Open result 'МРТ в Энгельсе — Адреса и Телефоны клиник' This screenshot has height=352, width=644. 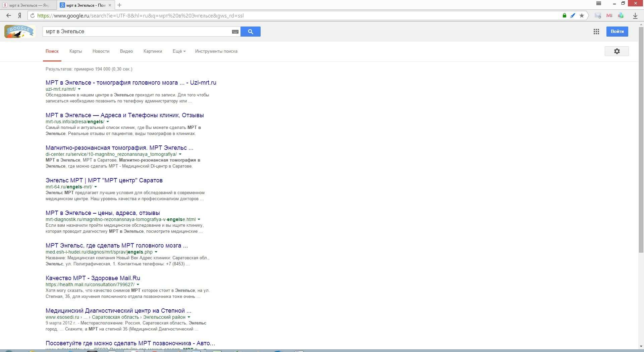point(125,115)
